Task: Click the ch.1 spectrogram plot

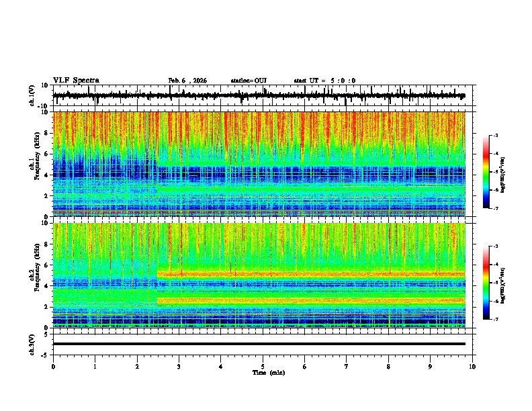Action: pyautogui.click(x=259, y=164)
